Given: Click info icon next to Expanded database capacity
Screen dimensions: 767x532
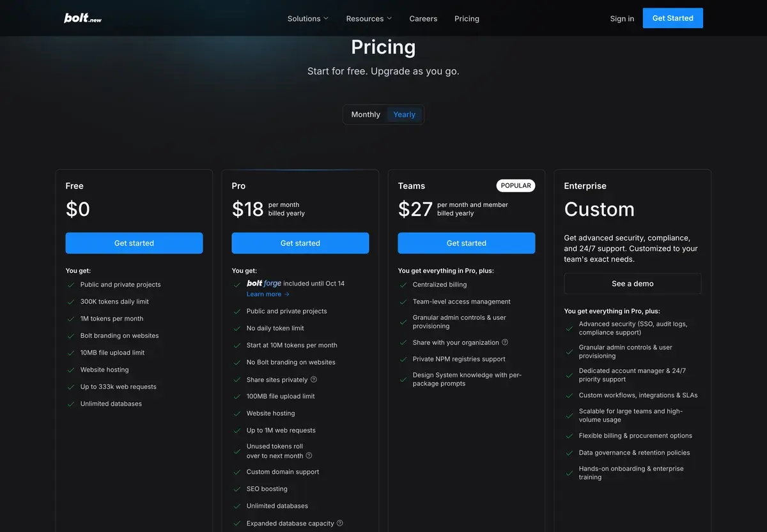Looking at the screenshot, I should point(340,523).
